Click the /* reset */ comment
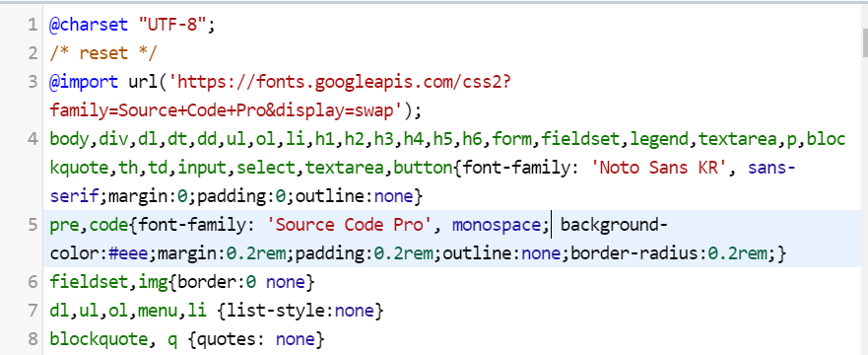Screen dimensions: 868x355 [103, 53]
